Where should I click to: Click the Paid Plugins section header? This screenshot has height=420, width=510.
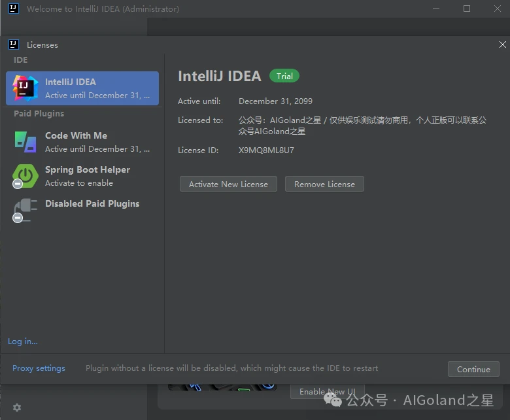click(x=39, y=114)
